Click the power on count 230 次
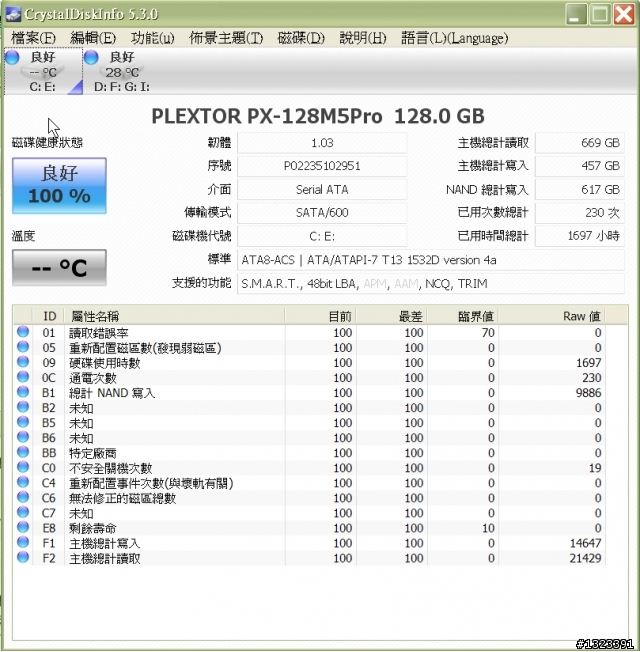 pyautogui.click(x=580, y=213)
